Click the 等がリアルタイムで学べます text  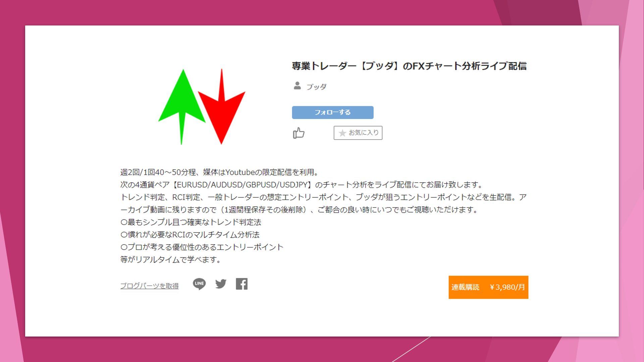(170, 259)
